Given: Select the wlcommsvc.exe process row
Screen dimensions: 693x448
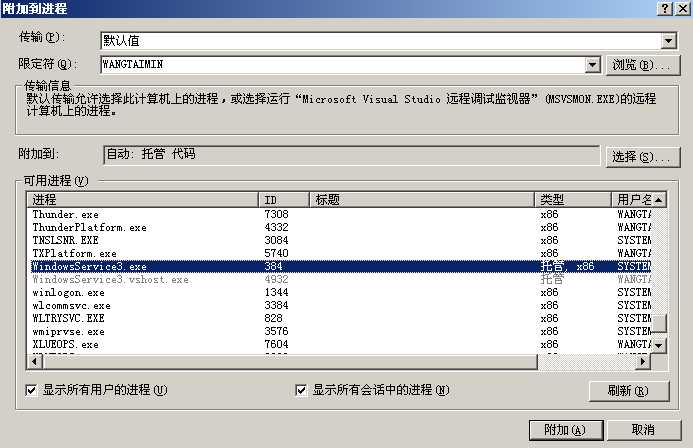Looking at the screenshot, I should coord(341,305).
